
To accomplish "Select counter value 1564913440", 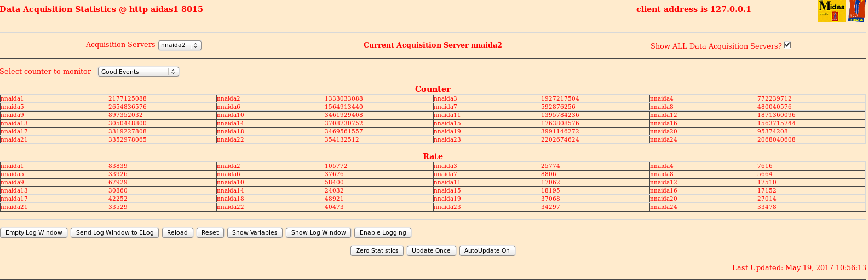I will (x=344, y=107).
